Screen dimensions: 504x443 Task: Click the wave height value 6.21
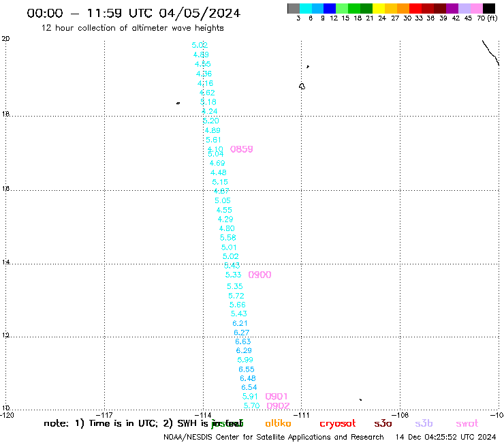240,323
